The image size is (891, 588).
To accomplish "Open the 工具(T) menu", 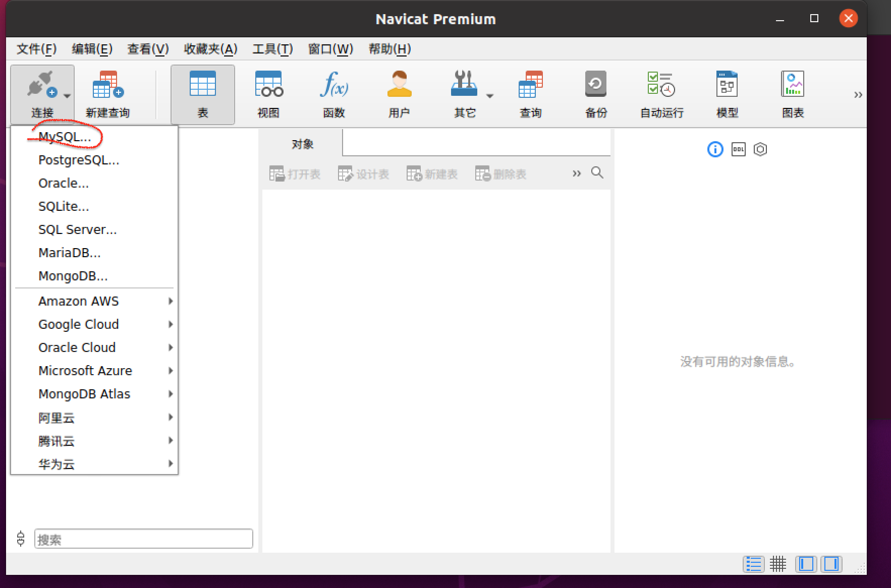I will point(272,49).
